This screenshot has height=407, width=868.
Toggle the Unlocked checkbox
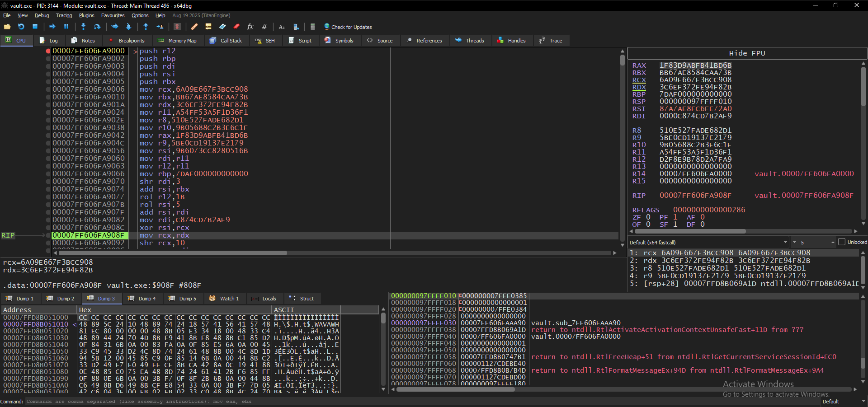(x=842, y=242)
